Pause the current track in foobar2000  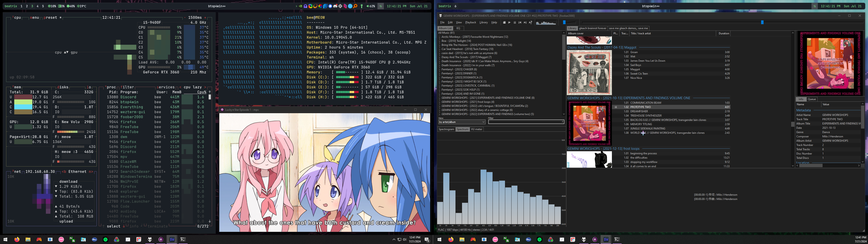coord(514,23)
